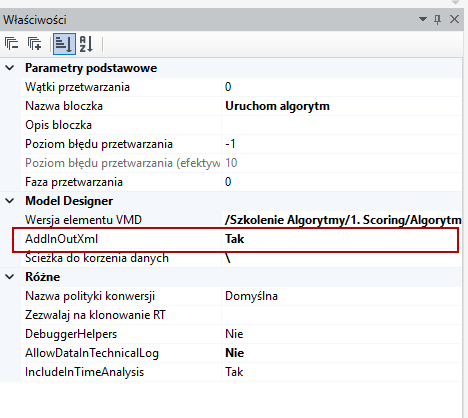Toggle IncludeInTimeAnalysis value Tak
The image size is (468, 418).
pyautogui.click(x=342, y=372)
